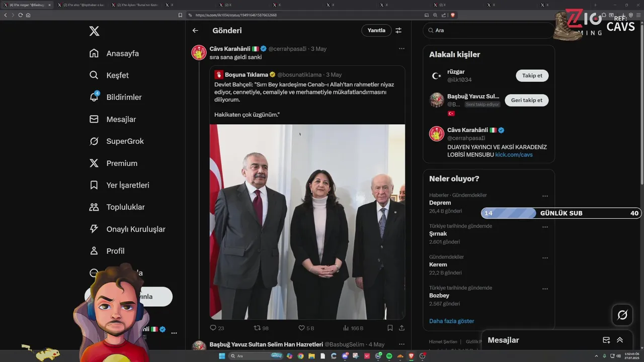Click the Ara search field on X
The height and width of the screenshot is (362, 644).
point(488,30)
